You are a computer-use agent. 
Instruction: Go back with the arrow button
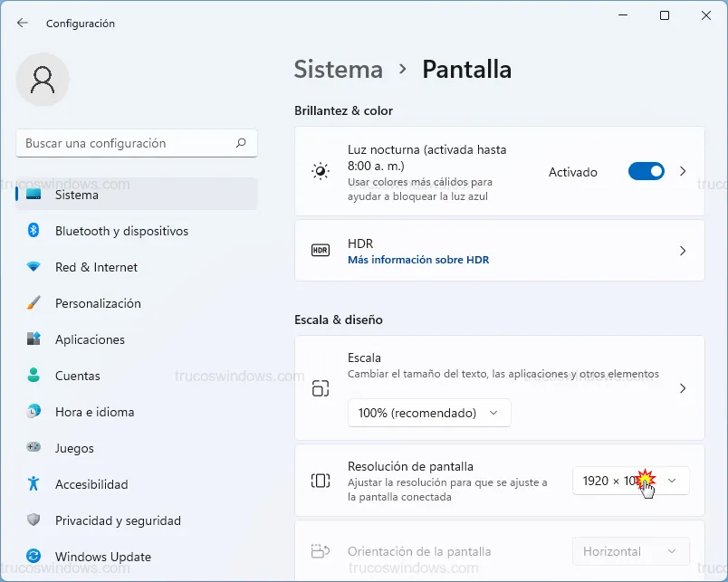coord(23,23)
